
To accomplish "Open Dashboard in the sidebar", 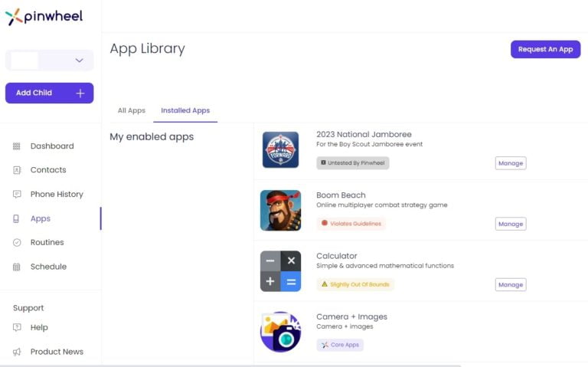I will click(52, 146).
